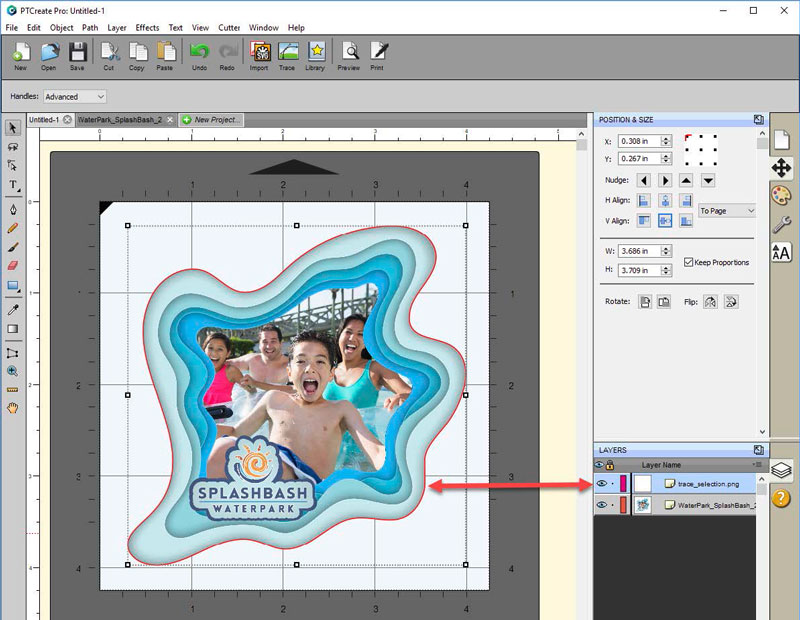Click the X position stepper arrows
Image resolution: width=800 pixels, height=620 pixels.
coord(666,141)
